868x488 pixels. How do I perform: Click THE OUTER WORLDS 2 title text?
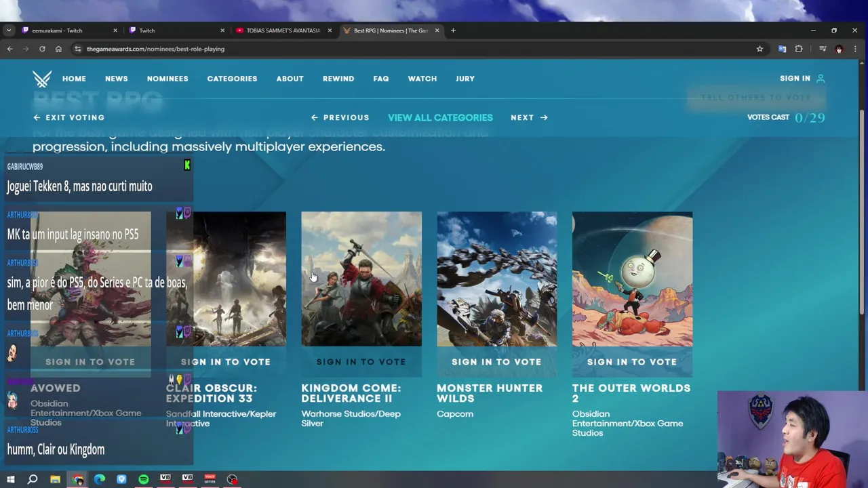pos(631,393)
